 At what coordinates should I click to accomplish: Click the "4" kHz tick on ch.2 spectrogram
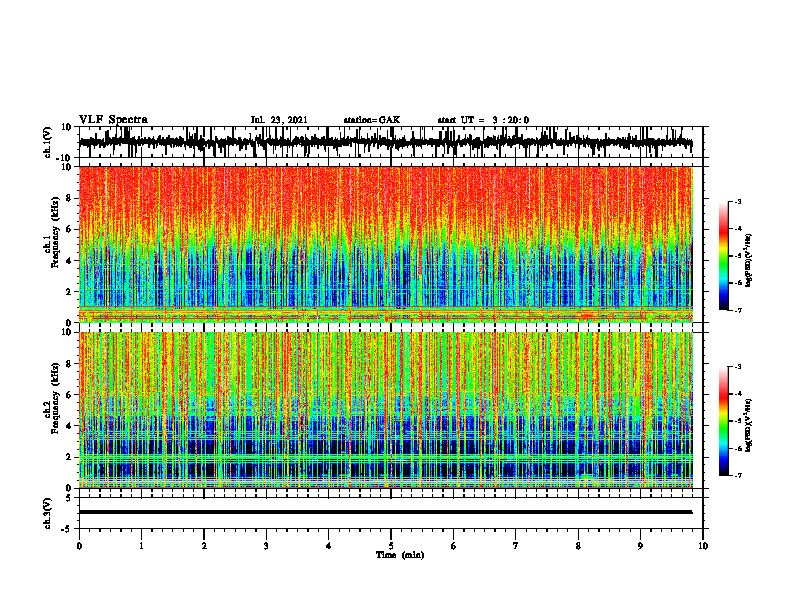tap(69, 426)
